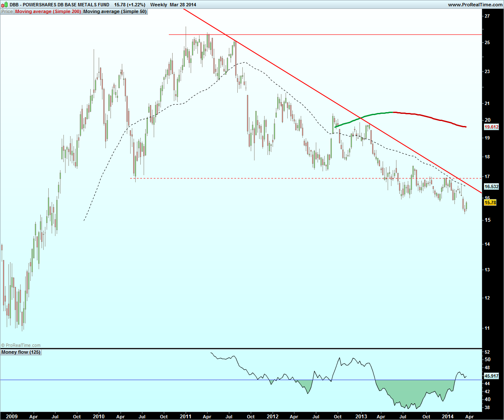The width and height of the screenshot is (504, 420).
Task: Click the yellow 15.78 last price tag
Action: pos(490,203)
